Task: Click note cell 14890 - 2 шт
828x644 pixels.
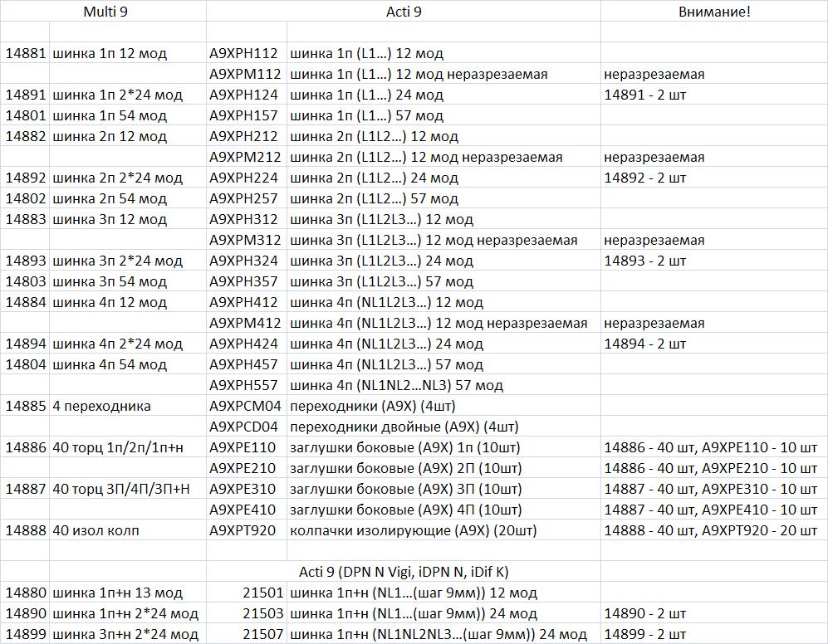Action: (x=714, y=612)
